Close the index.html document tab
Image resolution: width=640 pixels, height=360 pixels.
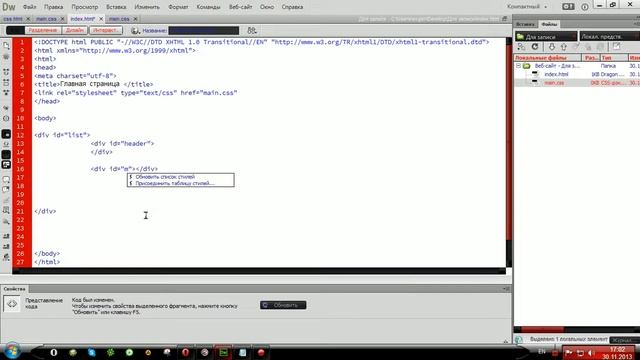tap(101, 19)
